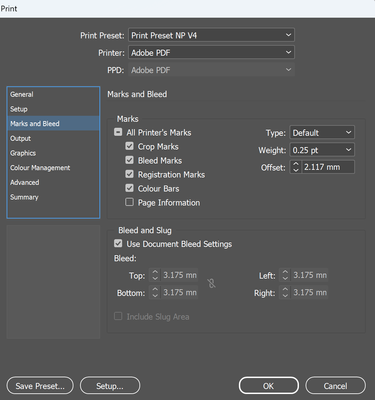Turn off the Colour Bars checkbox
This screenshot has width=375, height=400.
pos(129,188)
